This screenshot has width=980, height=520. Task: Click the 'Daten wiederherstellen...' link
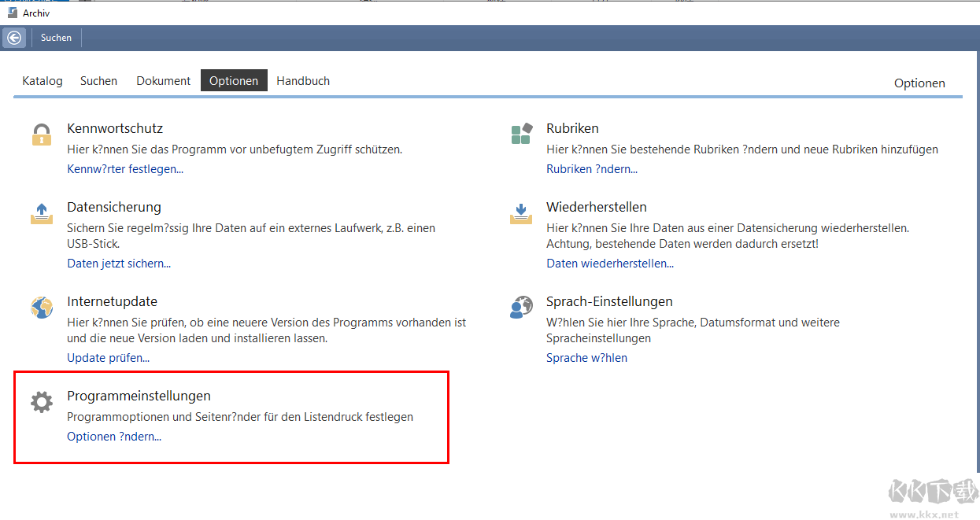610,264
